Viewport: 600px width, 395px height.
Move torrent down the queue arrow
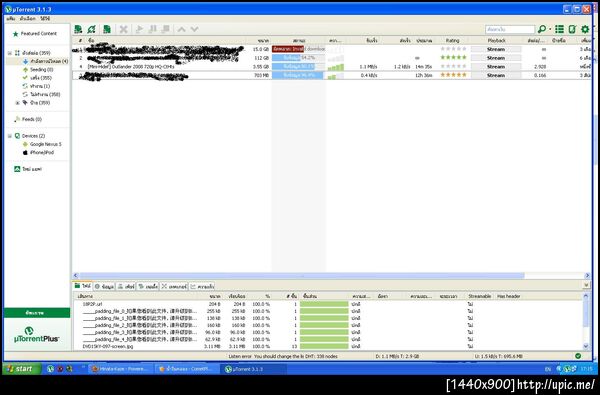[194, 29]
